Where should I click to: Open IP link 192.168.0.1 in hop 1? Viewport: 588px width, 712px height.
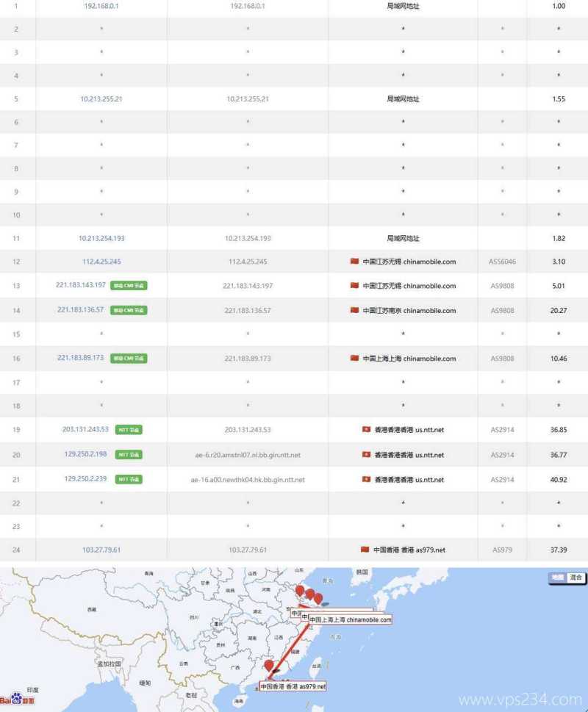click(x=101, y=6)
